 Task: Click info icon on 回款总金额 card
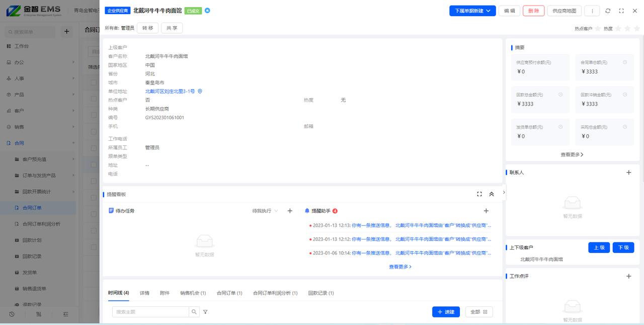pyautogui.click(x=560, y=95)
